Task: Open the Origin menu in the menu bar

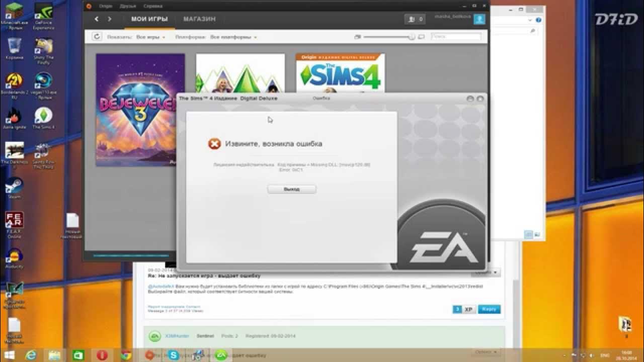Action: 105,6
